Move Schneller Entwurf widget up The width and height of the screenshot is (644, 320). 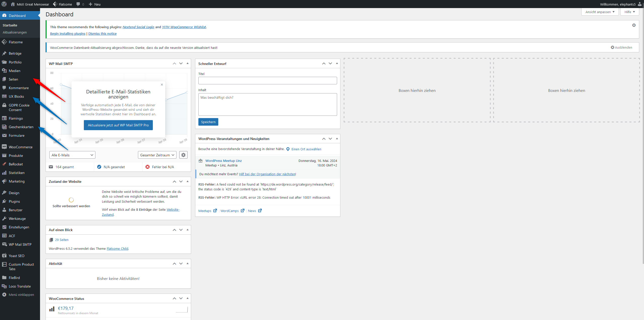[324, 63]
